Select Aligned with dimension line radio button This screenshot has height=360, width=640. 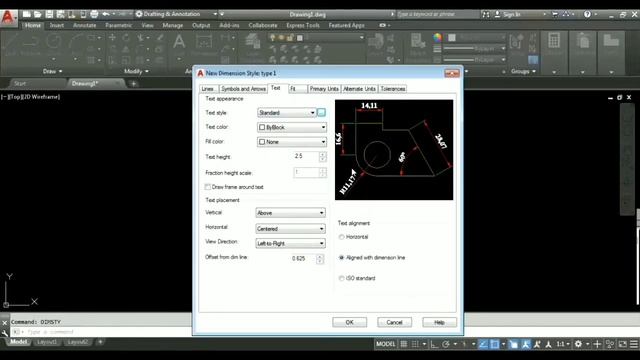(341, 258)
